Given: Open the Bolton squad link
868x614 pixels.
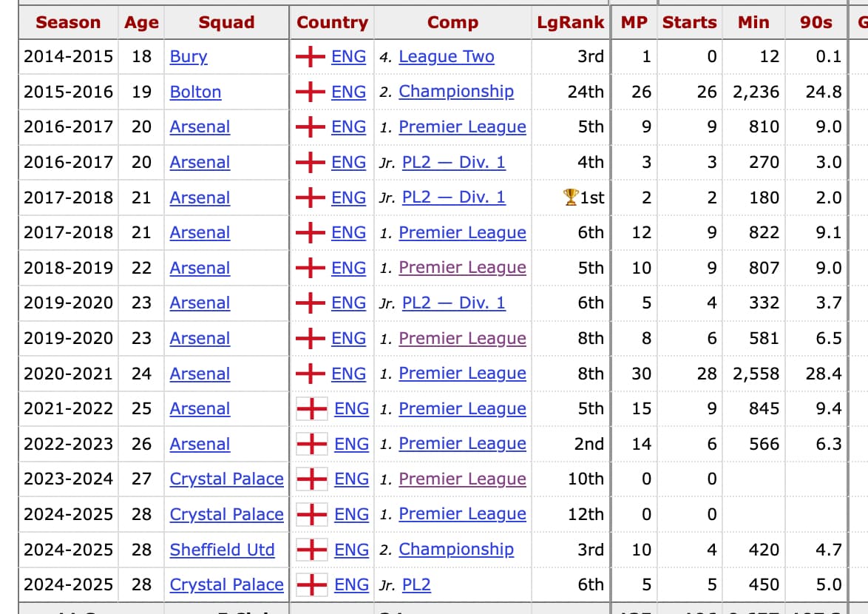Looking at the screenshot, I should (x=195, y=92).
